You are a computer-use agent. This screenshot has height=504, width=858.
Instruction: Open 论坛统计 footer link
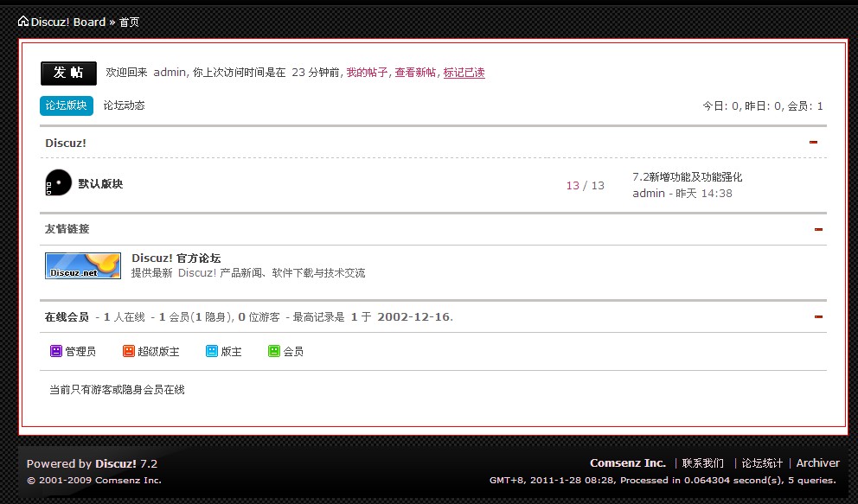coord(762,463)
